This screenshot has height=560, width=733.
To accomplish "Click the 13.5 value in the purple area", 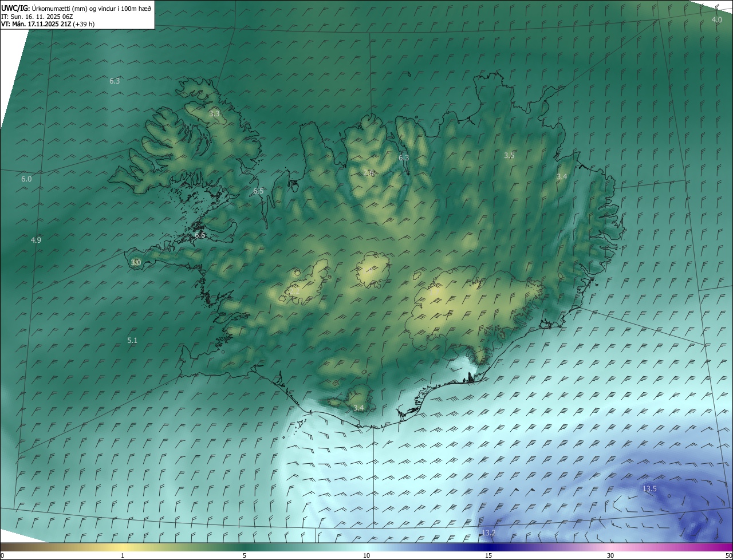I will tap(649, 488).
